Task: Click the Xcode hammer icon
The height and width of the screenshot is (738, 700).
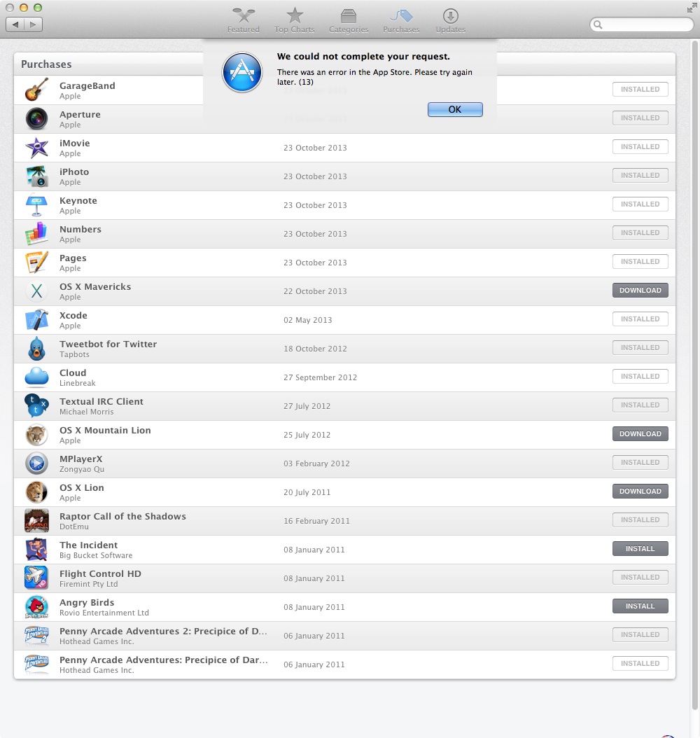Action: 36,319
